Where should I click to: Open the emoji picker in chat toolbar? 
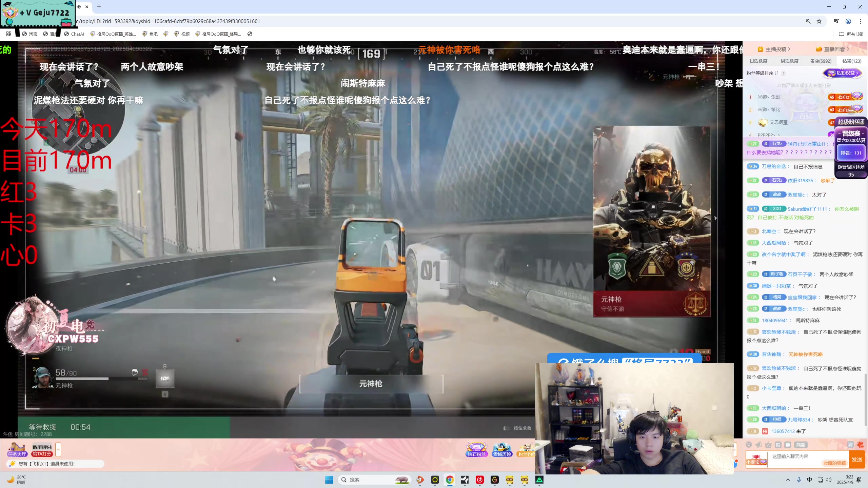[749, 445]
